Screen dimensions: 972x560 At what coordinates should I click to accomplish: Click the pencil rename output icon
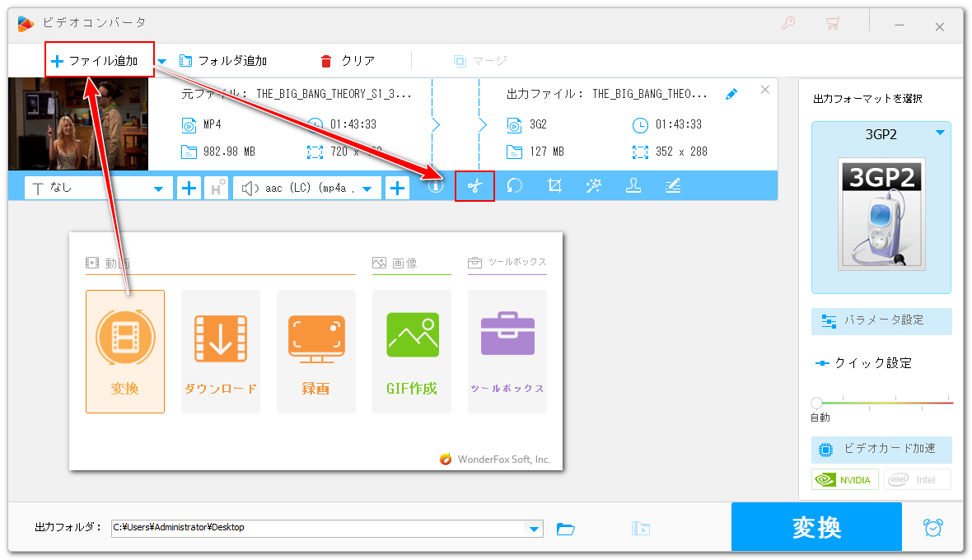731,94
